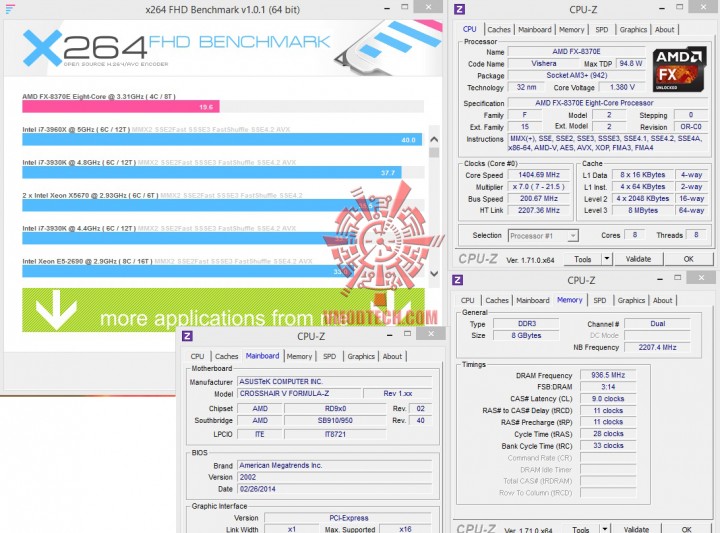Click the CPU-Z Z icon in top window

point(459,9)
